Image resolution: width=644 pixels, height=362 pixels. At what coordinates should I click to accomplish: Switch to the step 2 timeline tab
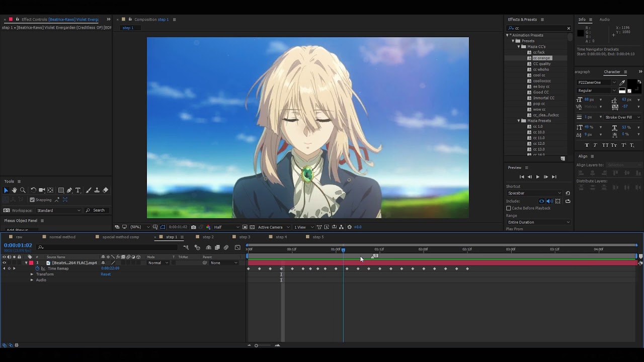tap(208, 237)
